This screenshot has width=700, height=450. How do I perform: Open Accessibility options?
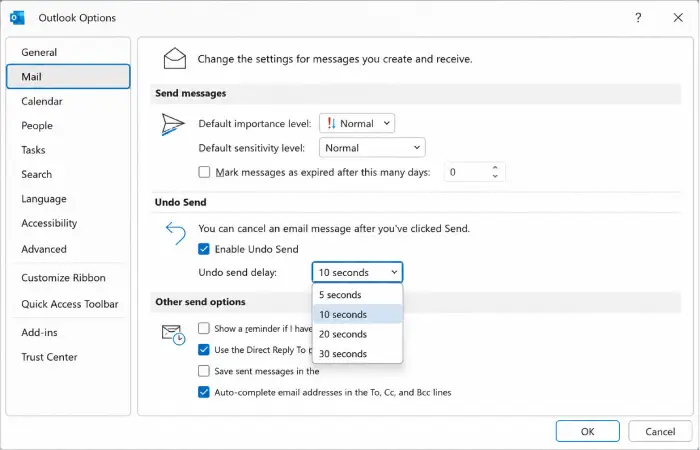point(68,223)
